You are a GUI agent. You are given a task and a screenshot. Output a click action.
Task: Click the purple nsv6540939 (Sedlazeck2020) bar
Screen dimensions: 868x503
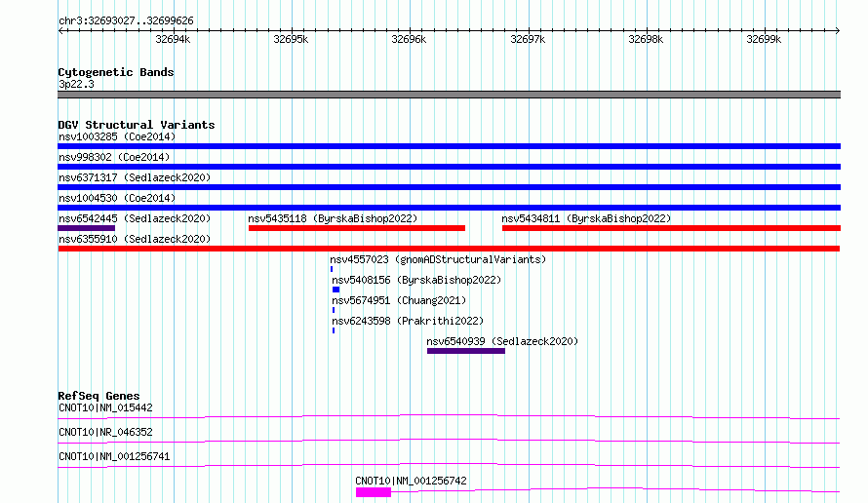(466, 351)
